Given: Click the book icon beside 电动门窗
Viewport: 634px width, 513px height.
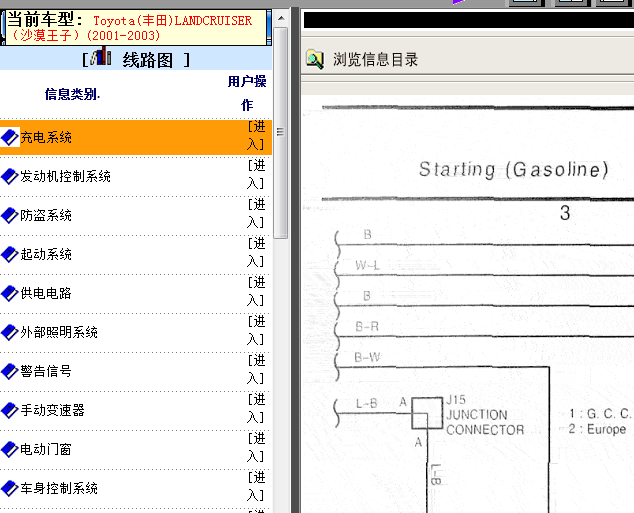Looking at the screenshot, I should (x=10, y=449).
